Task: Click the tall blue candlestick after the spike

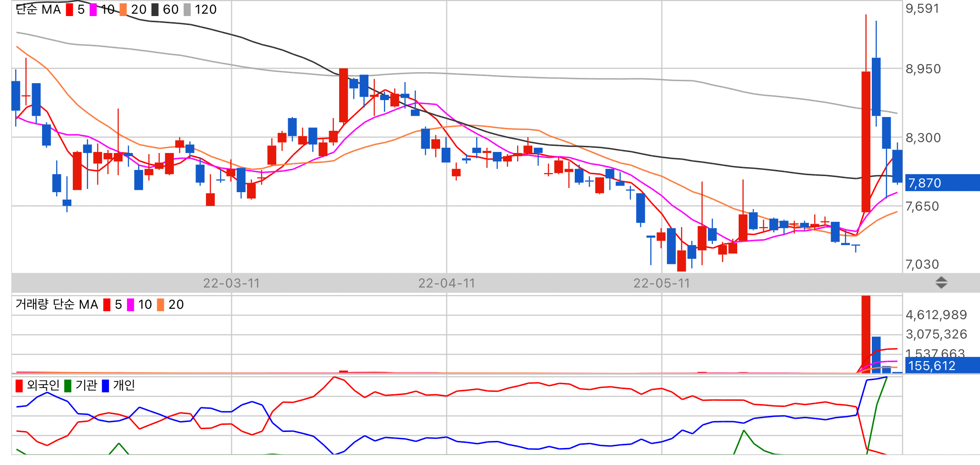Action: pos(876,87)
